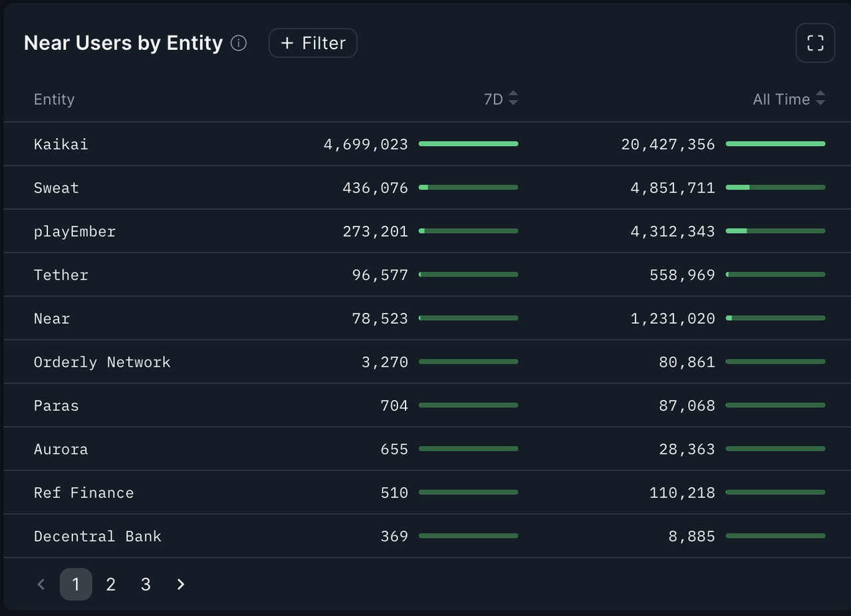Screen dimensions: 851x616
Task: Click the Sweat All Time bar
Action: pos(775,187)
